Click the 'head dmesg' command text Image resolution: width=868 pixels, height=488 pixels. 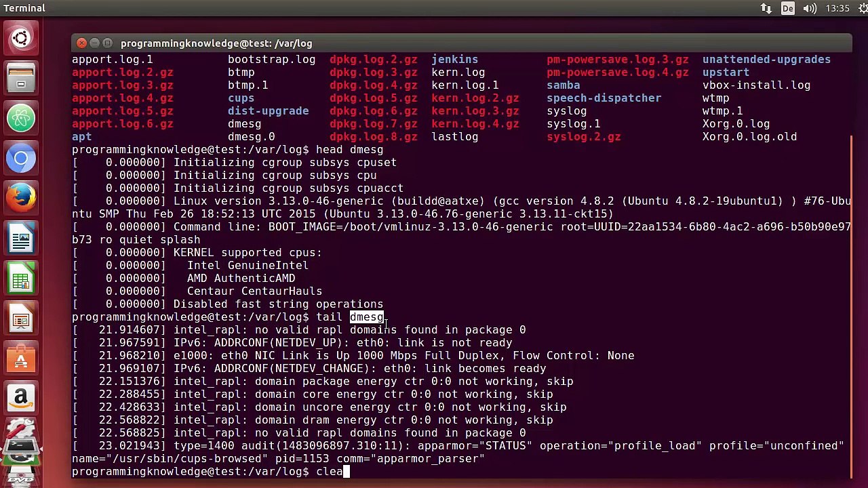click(350, 150)
